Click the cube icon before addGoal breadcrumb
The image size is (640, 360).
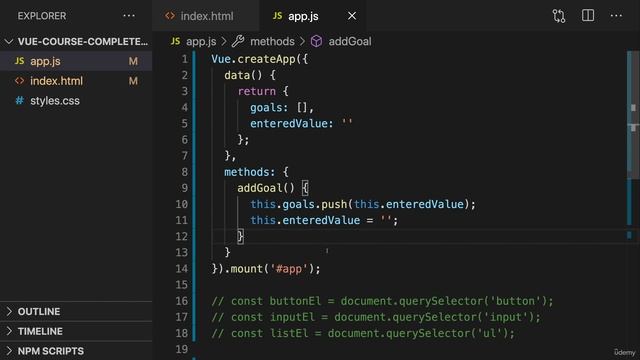316,41
